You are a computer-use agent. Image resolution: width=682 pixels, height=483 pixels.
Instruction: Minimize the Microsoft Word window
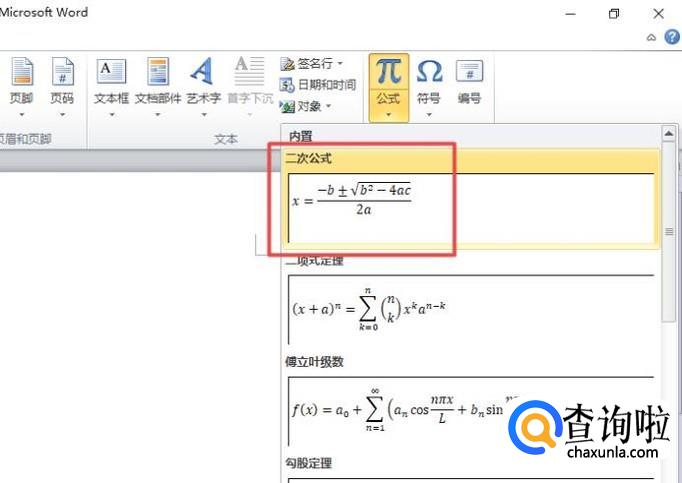point(570,14)
